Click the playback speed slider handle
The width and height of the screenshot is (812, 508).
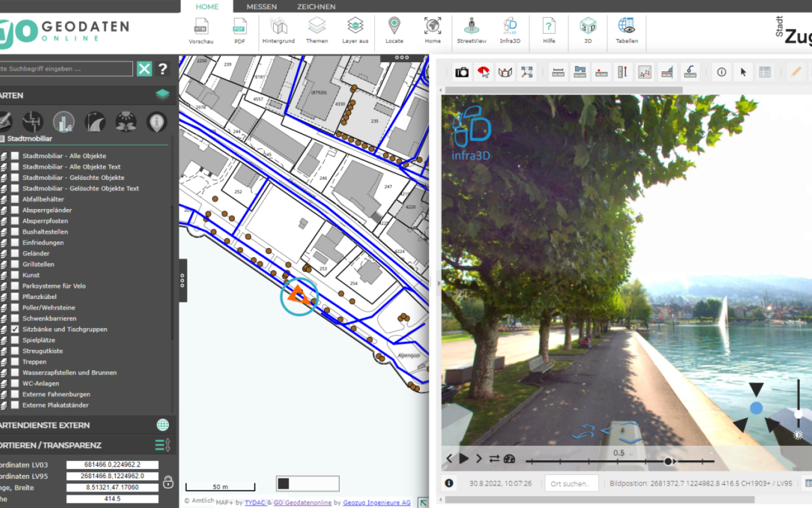click(x=668, y=462)
